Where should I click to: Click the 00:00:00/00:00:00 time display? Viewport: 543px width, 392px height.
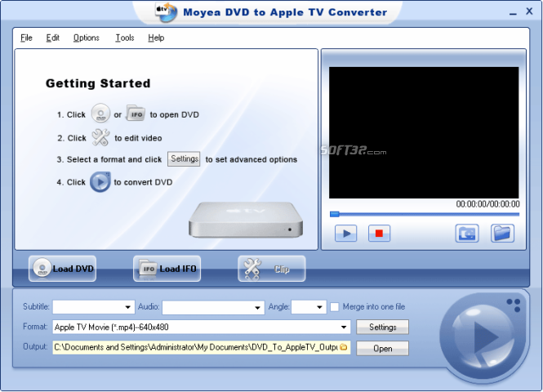pos(487,204)
